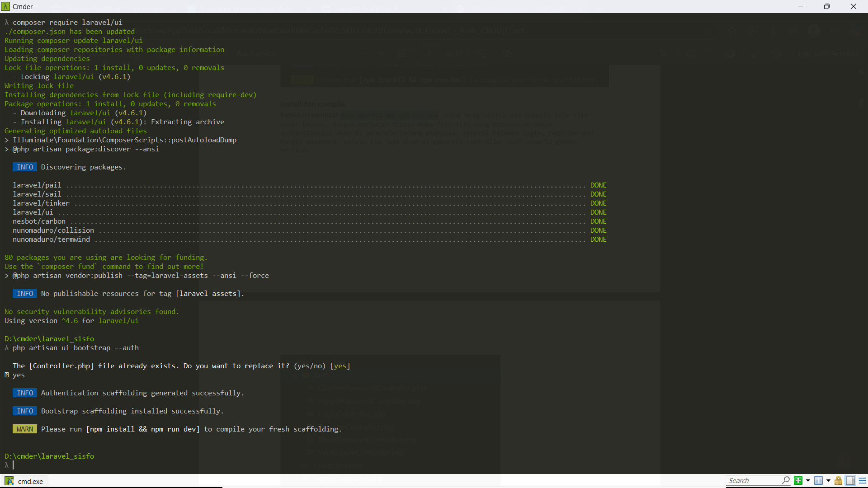Click the first INFO Discovering packages badge
This screenshot has height=488, width=868.
tap(25, 167)
